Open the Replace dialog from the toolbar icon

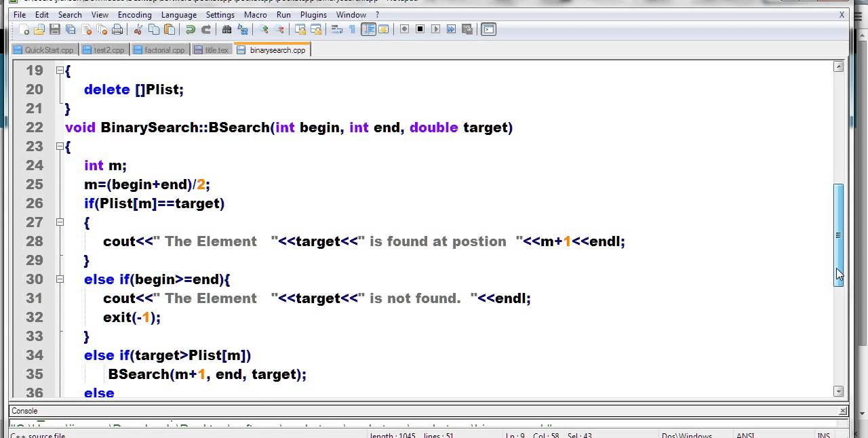click(243, 29)
